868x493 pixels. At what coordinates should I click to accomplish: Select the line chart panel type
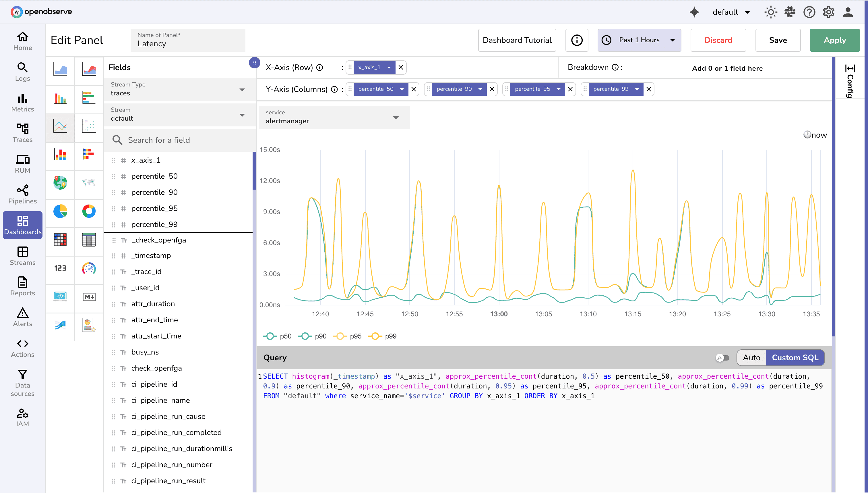(60, 128)
